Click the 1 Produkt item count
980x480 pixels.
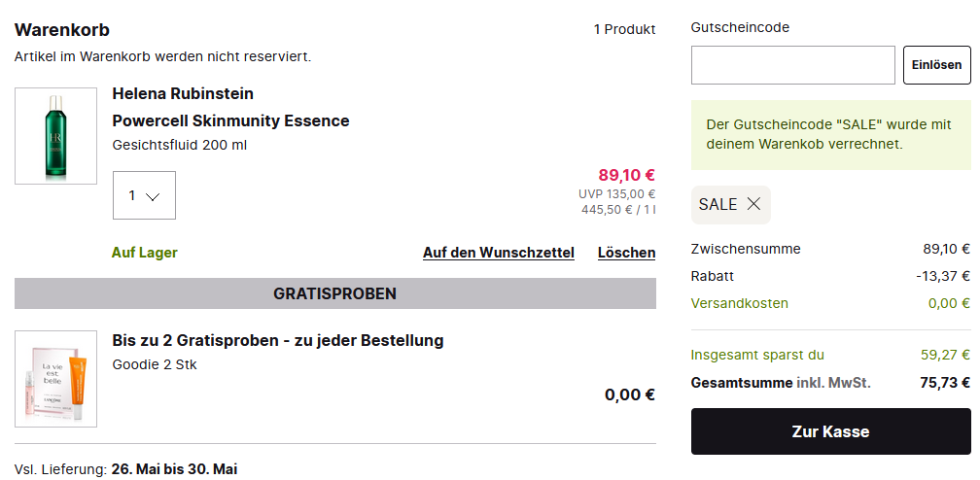(624, 29)
